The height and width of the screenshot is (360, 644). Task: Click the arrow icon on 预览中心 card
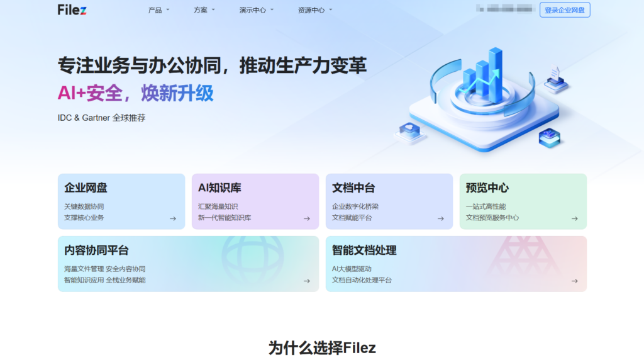pos(574,218)
